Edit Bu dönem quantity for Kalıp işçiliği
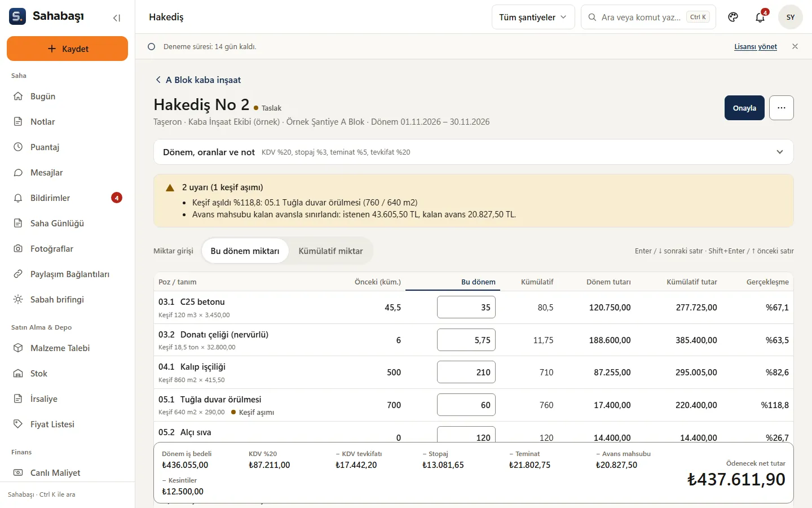The height and width of the screenshot is (508, 812). tap(466, 372)
